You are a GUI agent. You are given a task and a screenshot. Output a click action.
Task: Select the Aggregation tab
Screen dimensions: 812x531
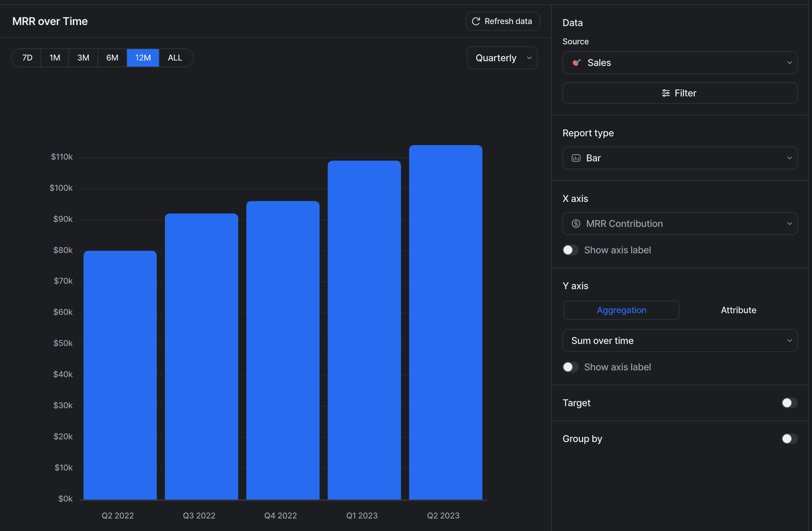[621, 310]
